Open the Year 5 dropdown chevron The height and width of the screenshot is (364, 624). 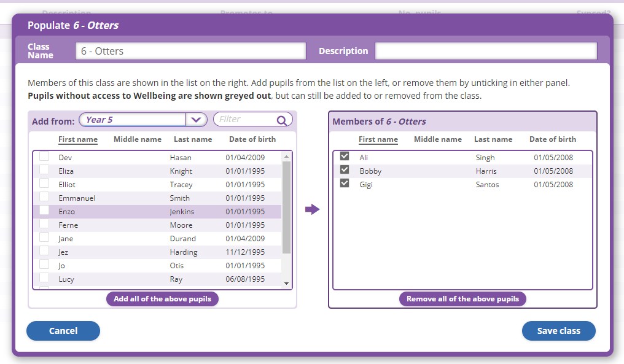(x=196, y=120)
